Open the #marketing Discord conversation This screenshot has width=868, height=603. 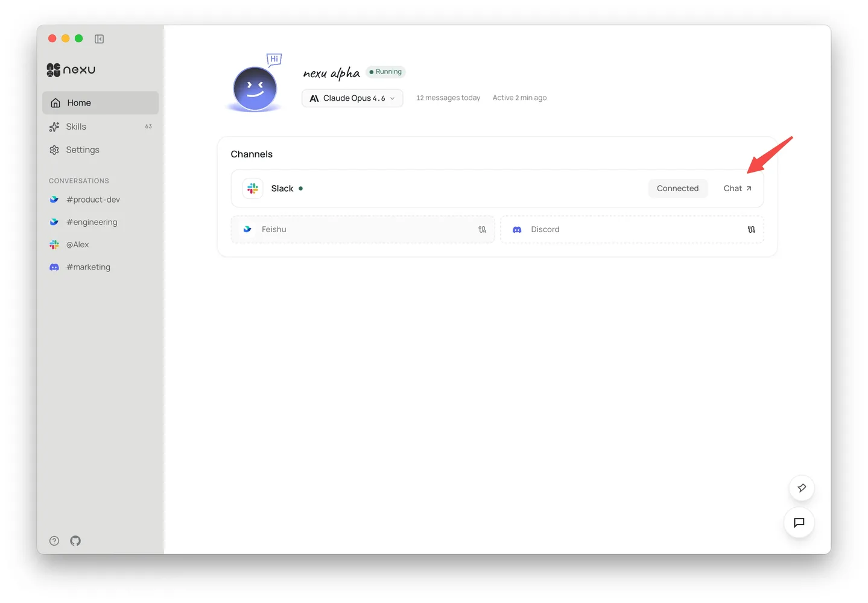tap(88, 267)
